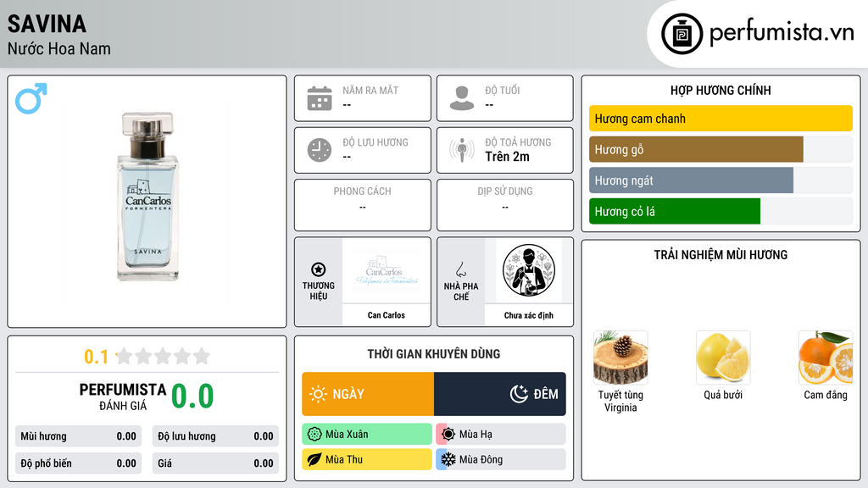
Task: Click the five-star rating row
Action: point(163,356)
